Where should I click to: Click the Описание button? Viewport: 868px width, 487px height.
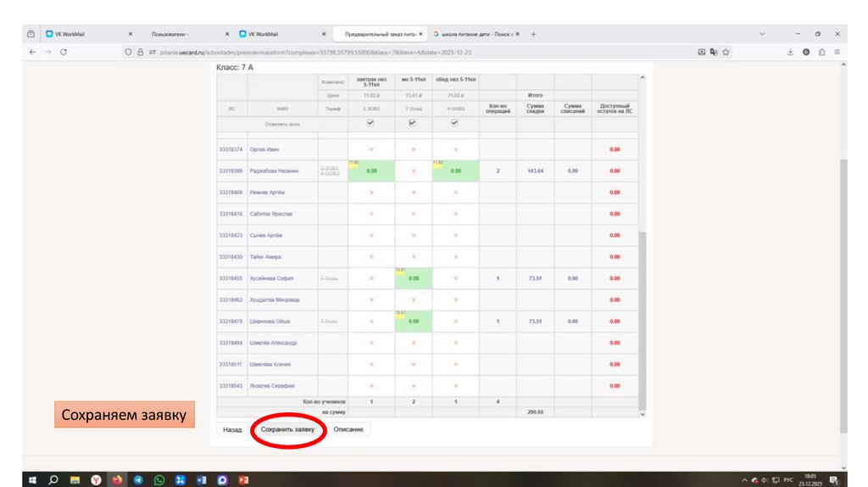pos(348,429)
